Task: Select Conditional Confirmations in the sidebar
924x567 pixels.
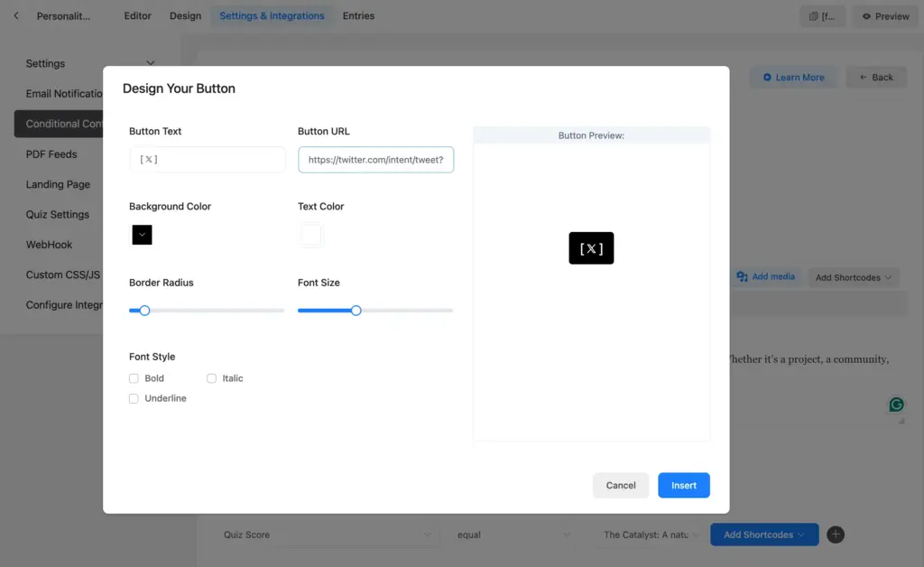Action: coord(59,124)
